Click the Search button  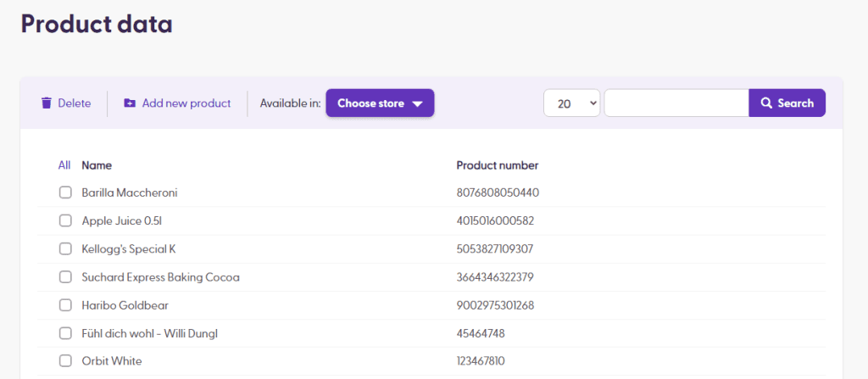pos(787,103)
